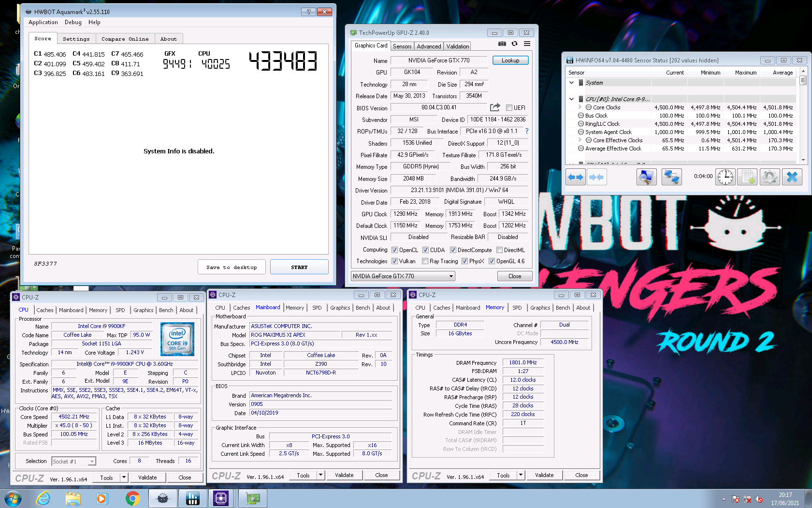Switch to GPU-Z taskbar icon
Image resolution: width=812 pixels, height=508 pixels.
click(x=253, y=498)
